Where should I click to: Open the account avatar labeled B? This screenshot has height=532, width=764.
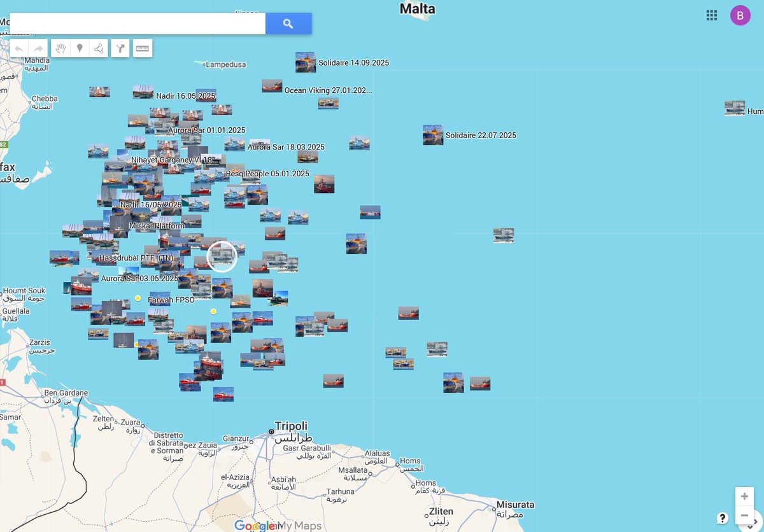coord(740,15)
